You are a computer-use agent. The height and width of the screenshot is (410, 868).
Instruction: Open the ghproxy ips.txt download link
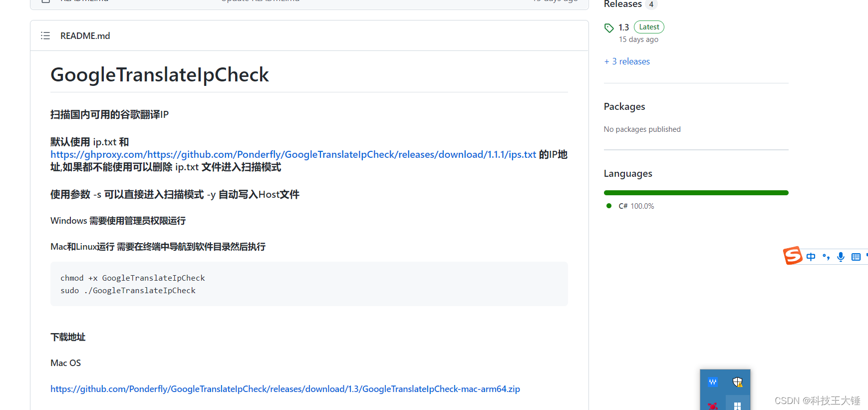point(293,155)
